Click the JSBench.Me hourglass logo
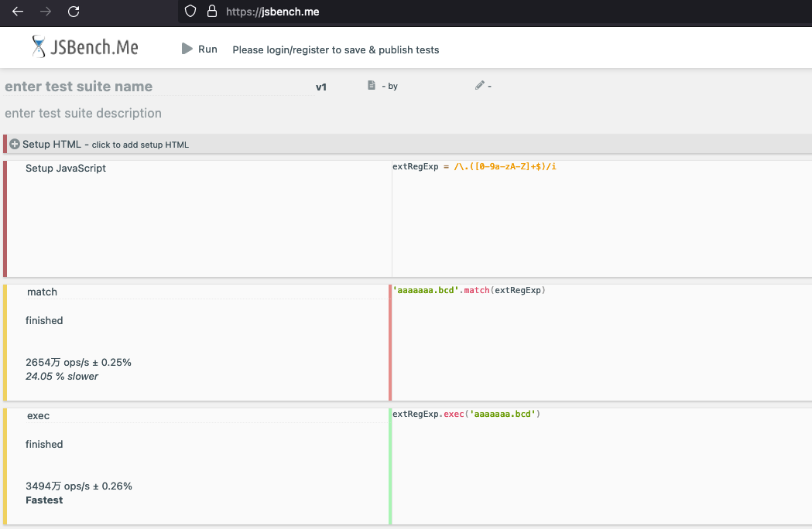 pos(39,47)
